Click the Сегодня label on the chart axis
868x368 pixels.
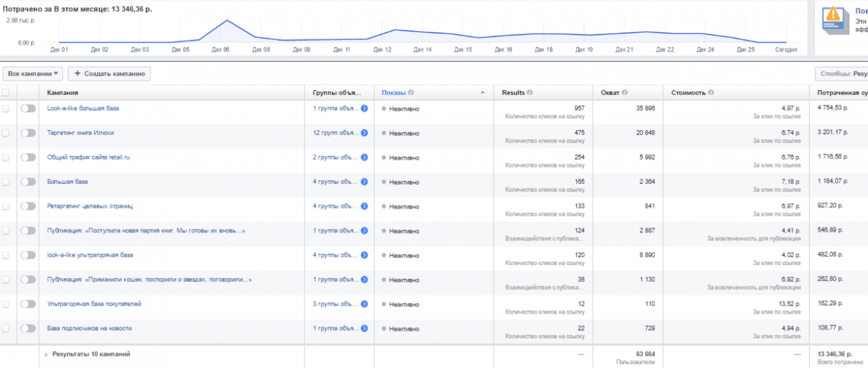pos(786,50)
